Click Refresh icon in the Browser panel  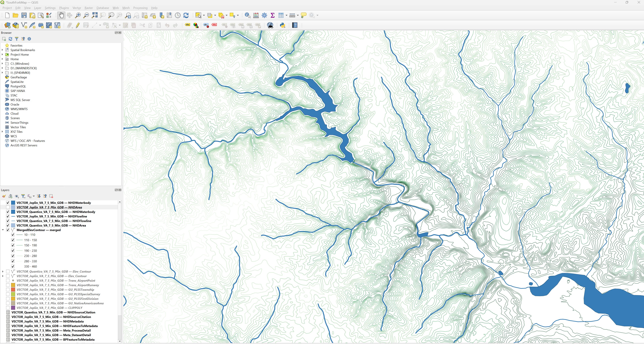click(x=10, y=39)
